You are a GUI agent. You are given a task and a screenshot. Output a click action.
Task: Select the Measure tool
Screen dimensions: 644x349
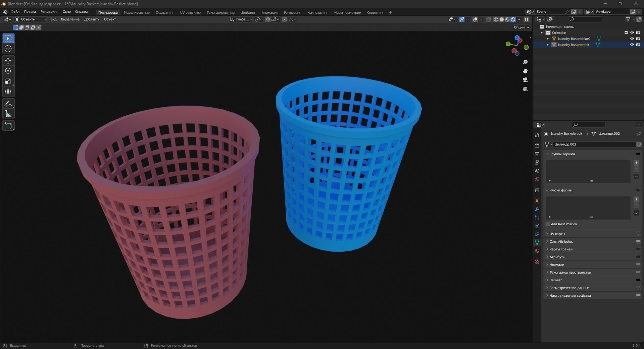8,114
